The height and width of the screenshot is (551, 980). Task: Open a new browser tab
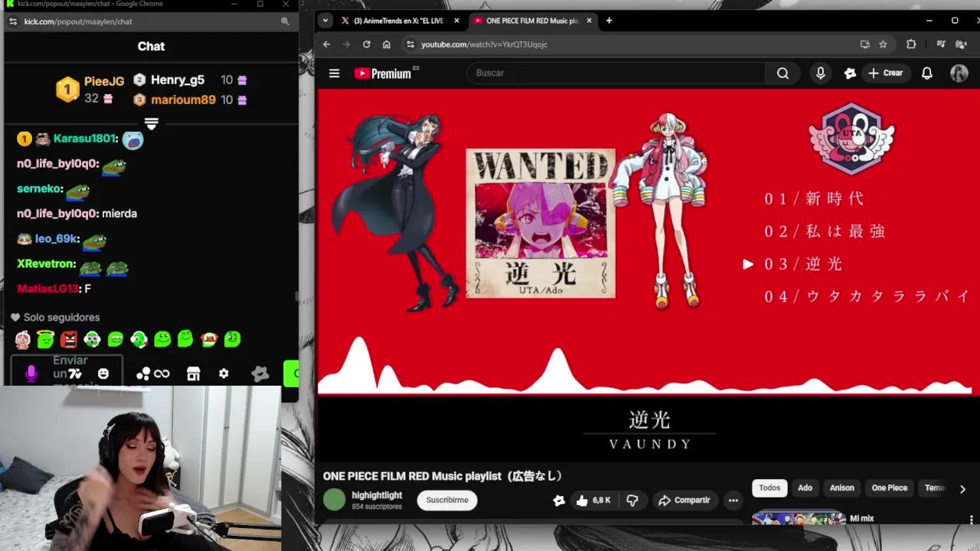[x=609, y=21]
